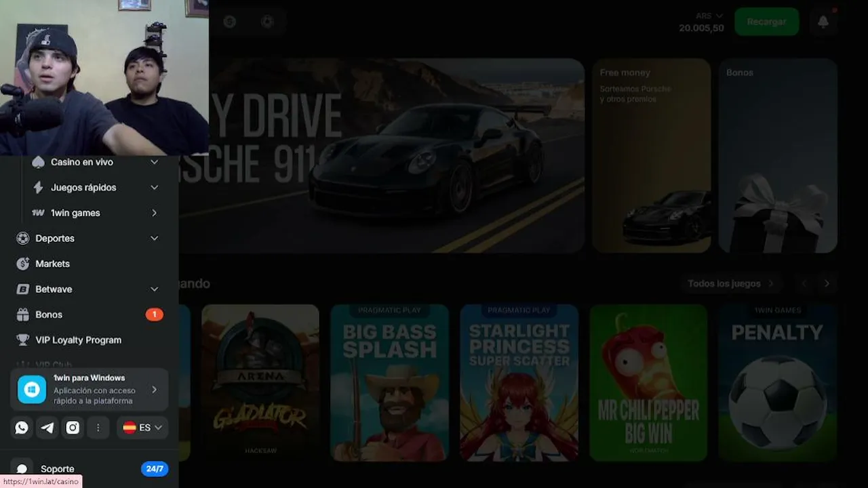The image size is (868, 488).
Task: Open the Free money promo card
Action: tap(652, 155)
